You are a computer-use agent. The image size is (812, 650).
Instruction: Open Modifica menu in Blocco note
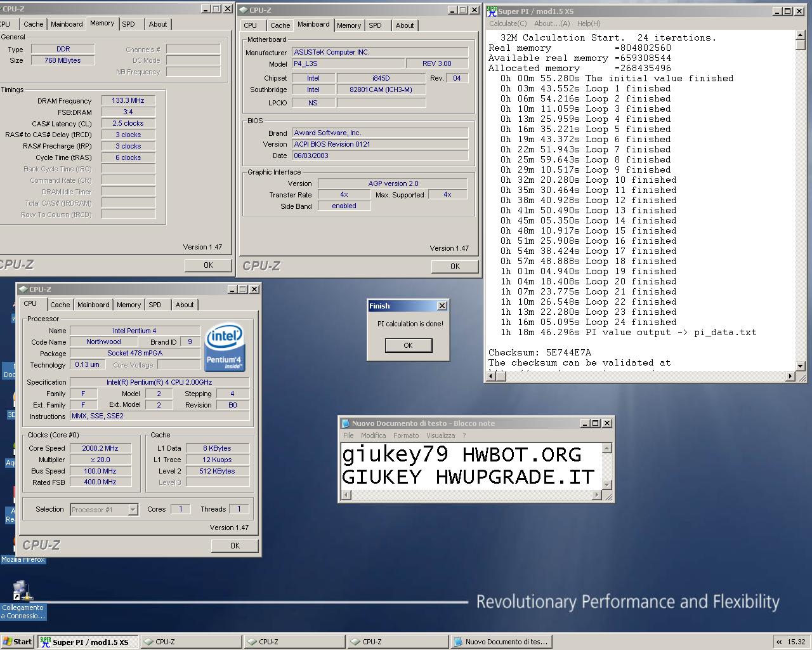click(373, 435)
